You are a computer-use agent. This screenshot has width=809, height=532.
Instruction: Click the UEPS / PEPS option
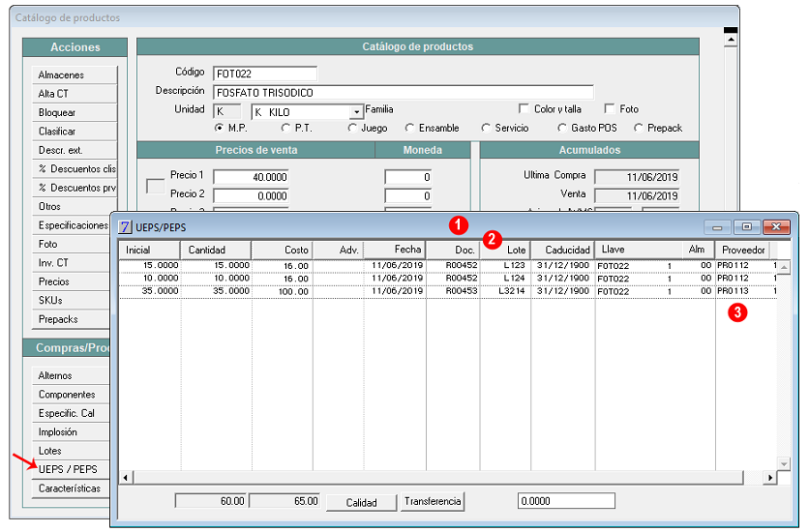(72, 469)
